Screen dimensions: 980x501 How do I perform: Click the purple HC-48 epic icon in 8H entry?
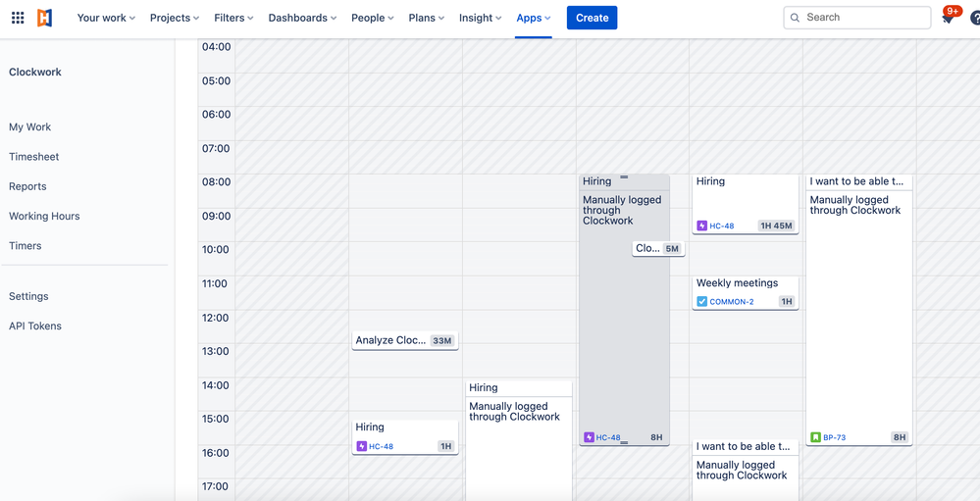click(589, 437)
